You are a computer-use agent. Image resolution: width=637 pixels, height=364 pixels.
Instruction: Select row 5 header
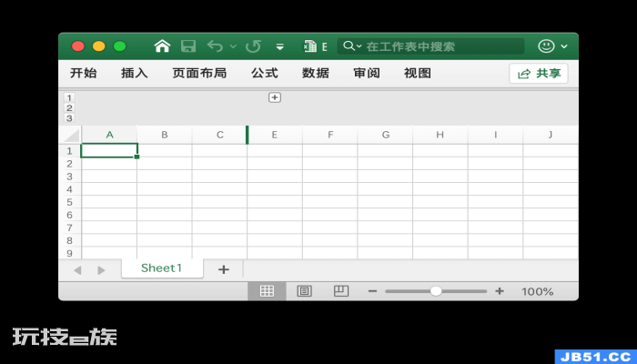point(69,202)
